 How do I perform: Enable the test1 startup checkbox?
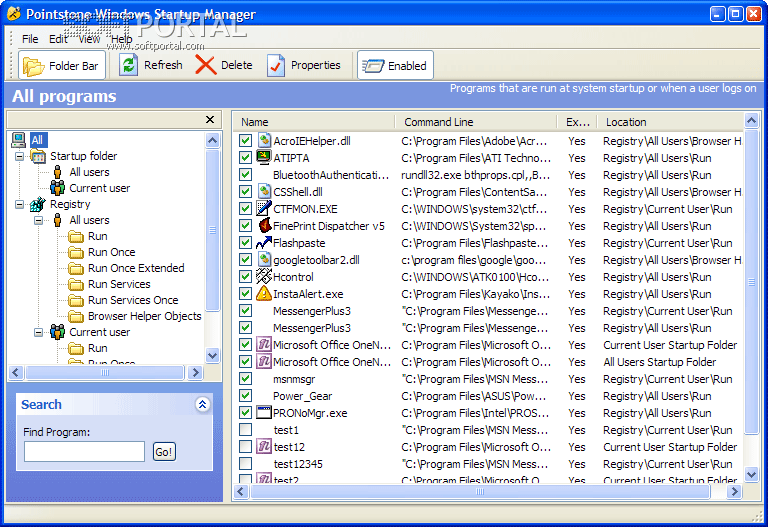245,430
